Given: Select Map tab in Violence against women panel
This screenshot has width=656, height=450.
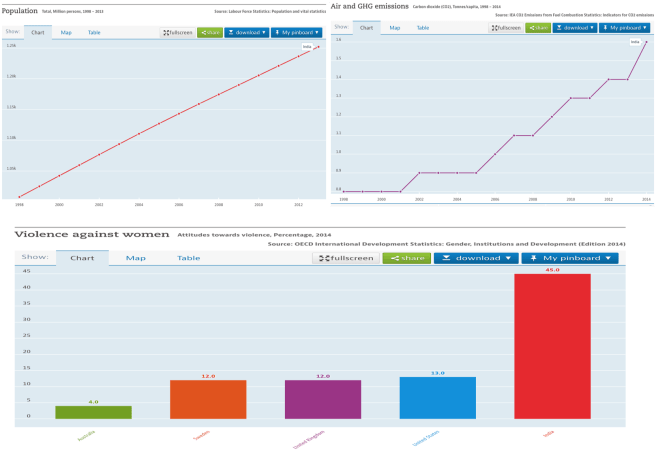Looking at the screenshot, I should point(135,258).
